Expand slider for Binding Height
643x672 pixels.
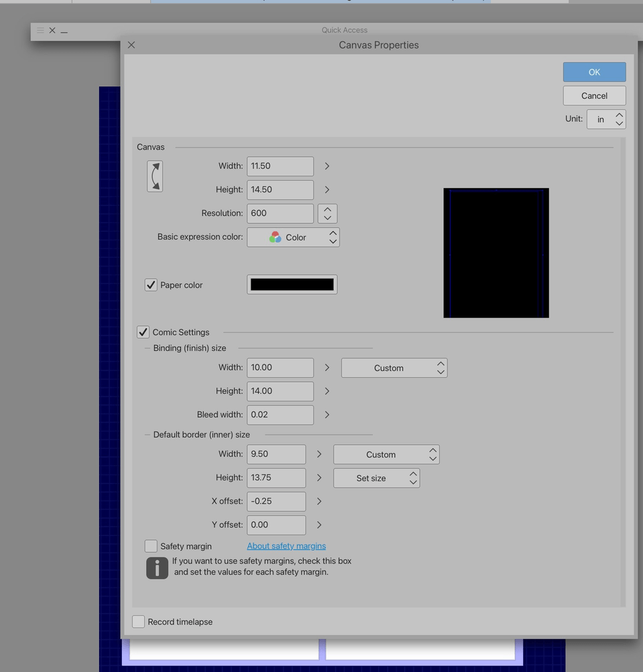pyautogui.click(x=327, y=391)
